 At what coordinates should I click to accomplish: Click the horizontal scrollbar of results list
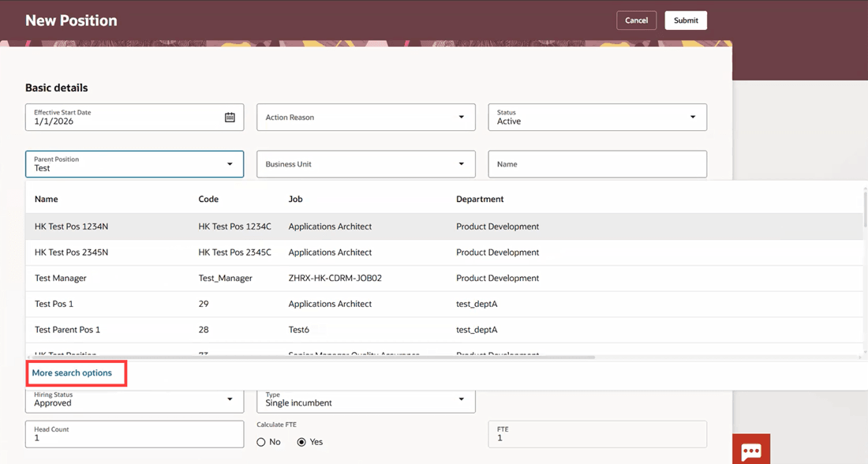click(x=313, y=357)
